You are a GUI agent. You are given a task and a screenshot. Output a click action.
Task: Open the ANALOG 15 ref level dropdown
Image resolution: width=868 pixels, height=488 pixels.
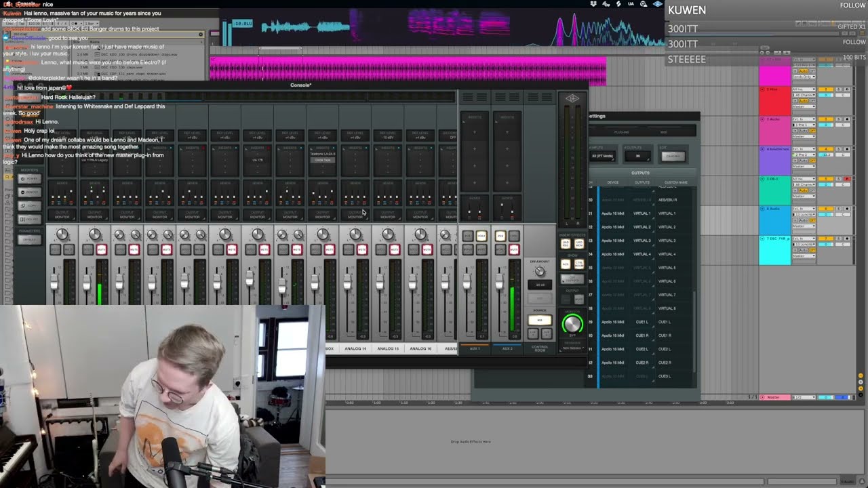[388, 137]
